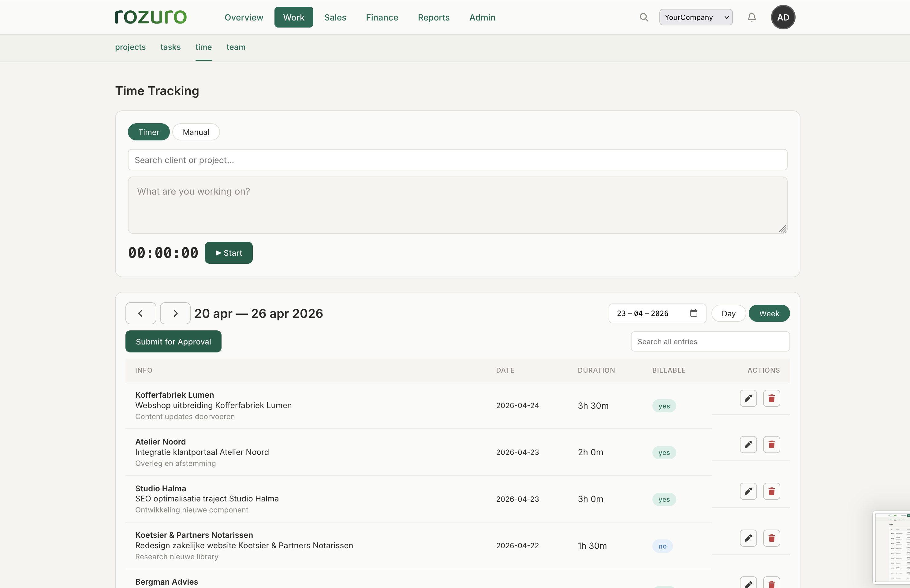Go to the projects tab
The height and width of the screenshot is (588, 910).
[x=130, y=47]
